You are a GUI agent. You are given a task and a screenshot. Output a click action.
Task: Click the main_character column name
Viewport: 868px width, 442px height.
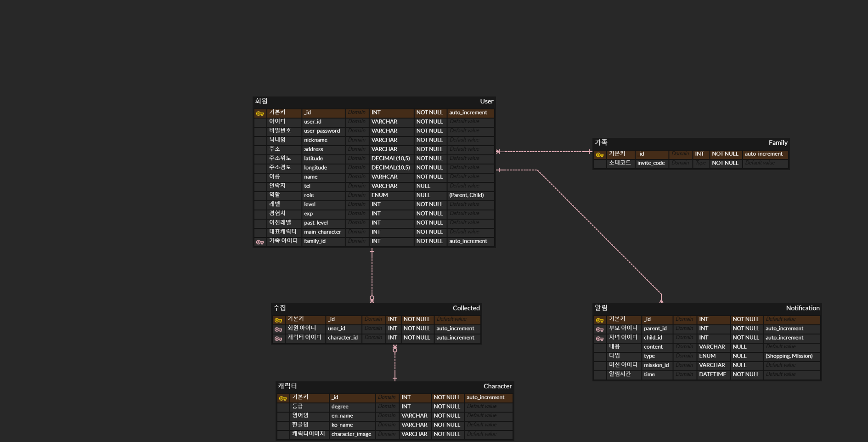click(x=322, y=232)
